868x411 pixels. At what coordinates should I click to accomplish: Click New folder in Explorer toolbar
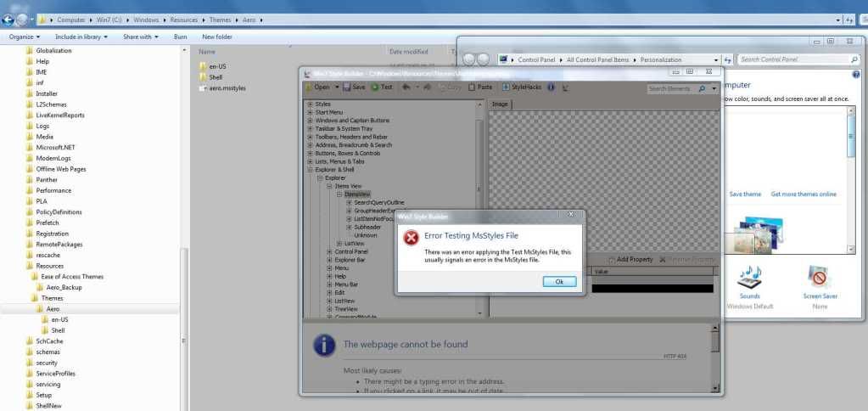coord(217,37)
